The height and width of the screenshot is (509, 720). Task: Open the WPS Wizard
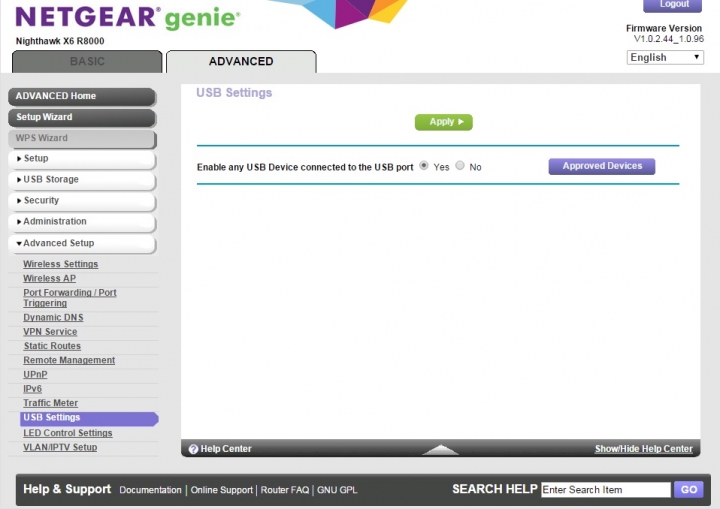[82, 139]
